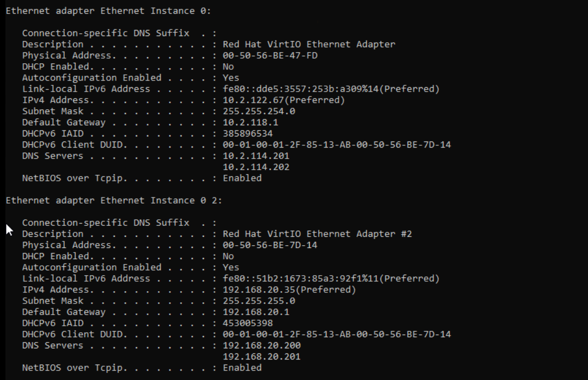Click the DNS server 10.2.114.202
The height and width of the screenshot is (380, 588).
(x=256, y=167)
